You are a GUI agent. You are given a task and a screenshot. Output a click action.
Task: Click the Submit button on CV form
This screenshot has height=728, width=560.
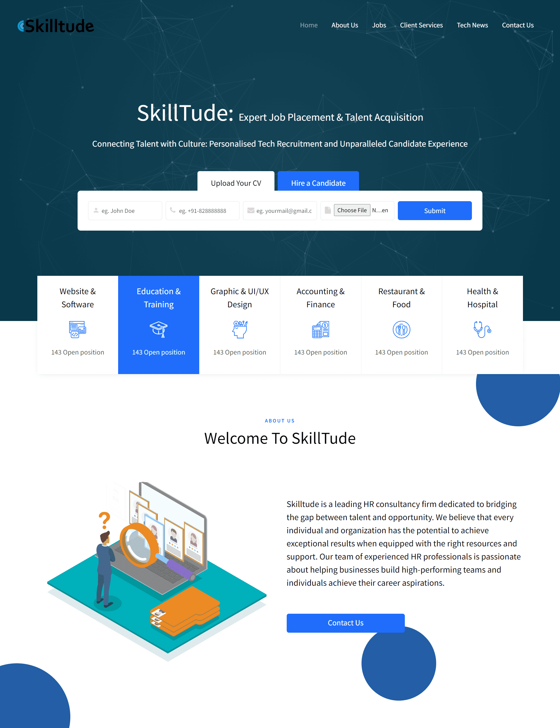coord(434,210)
